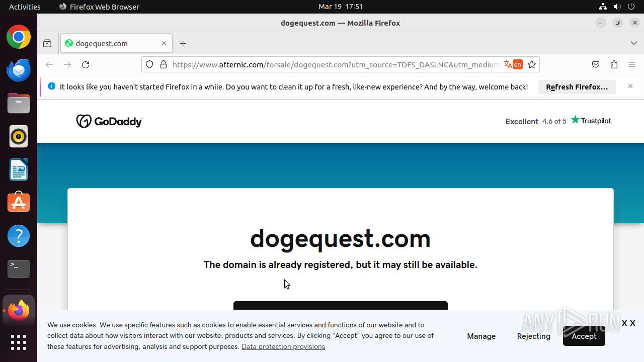
Task: Go back to the previous page
Action: point(49,65)
